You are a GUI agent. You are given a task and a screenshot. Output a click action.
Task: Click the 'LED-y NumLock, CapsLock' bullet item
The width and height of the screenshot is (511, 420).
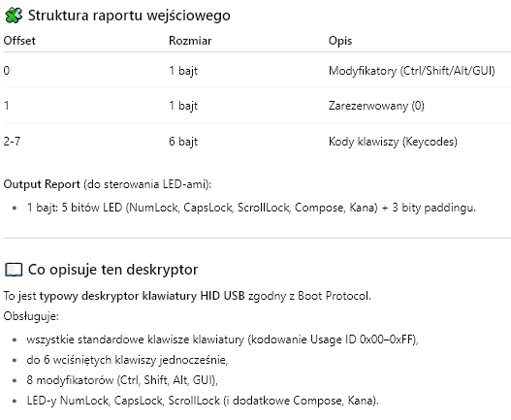tap(203, 401)
